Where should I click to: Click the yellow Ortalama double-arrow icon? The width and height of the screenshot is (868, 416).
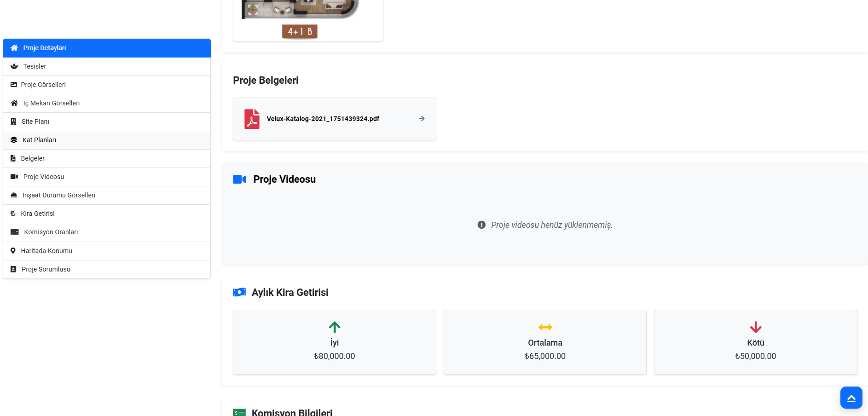pos(545,327)
